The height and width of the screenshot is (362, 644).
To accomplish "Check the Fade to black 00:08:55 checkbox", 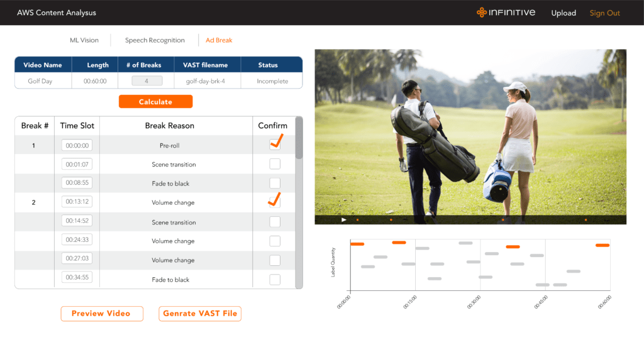I will coord(275,184).
